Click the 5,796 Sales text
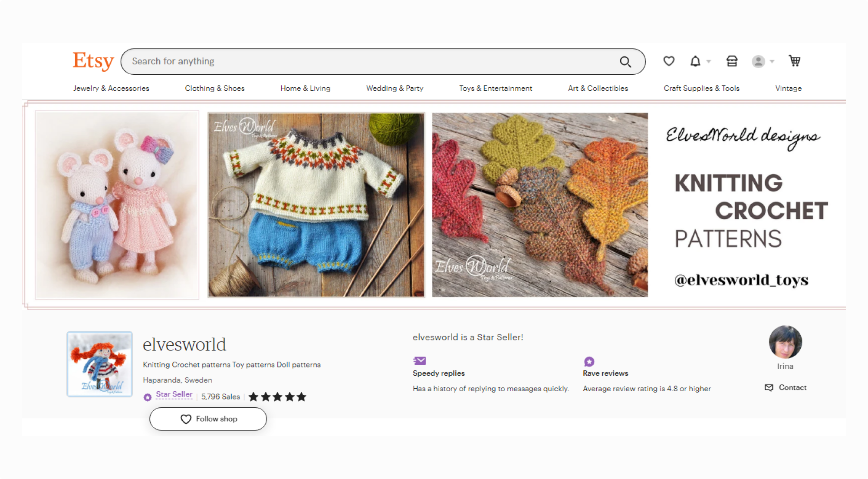Image resolution: width=868 pixels, height=479 pixels. (x=220, y=396)
